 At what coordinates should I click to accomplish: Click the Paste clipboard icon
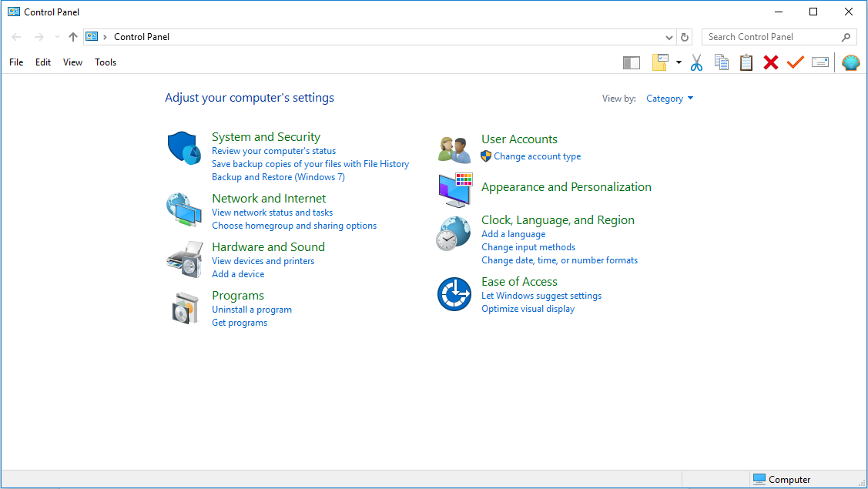[x=746, y=62]
